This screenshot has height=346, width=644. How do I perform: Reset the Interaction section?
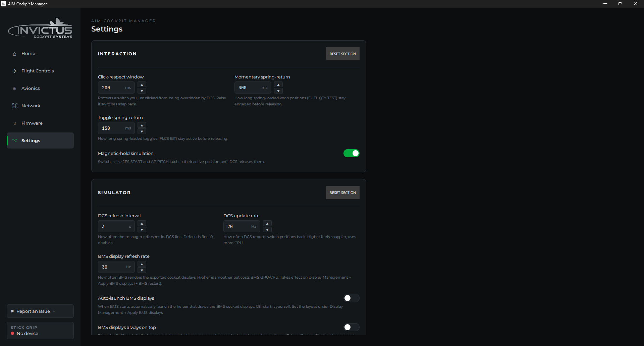click(342, 54)
